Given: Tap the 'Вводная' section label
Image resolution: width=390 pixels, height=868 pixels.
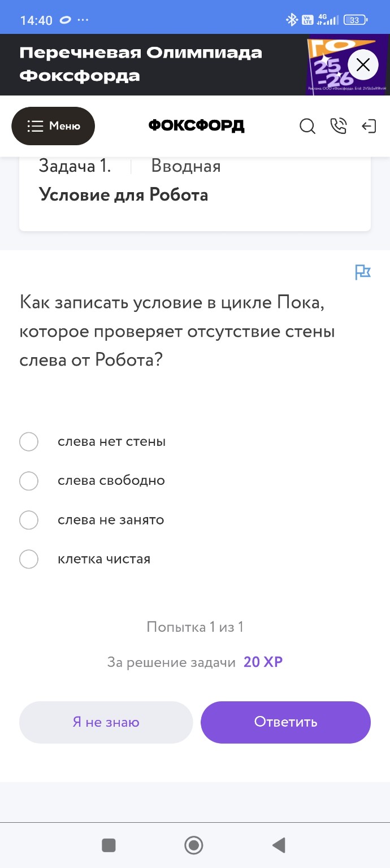Looking at the screenshot, I should coord(185,166).
